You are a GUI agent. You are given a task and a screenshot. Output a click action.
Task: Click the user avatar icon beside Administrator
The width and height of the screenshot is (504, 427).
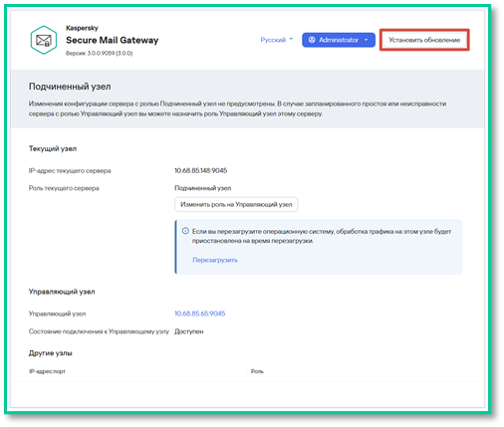pyautogui.click(x=312, y=40)
